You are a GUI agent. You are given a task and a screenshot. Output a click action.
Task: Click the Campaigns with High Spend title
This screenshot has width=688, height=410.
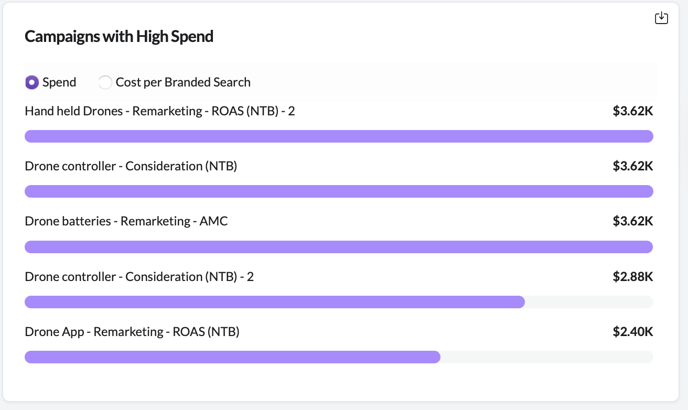119,36
